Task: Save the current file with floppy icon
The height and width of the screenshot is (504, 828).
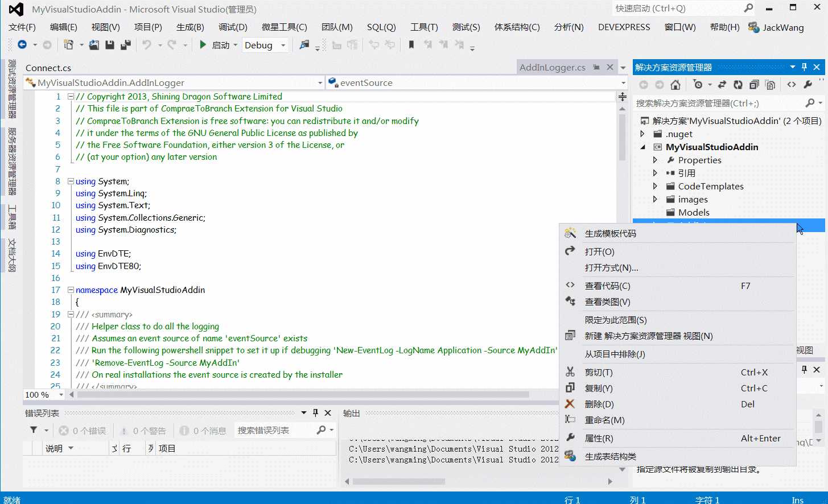Action: [x=110, y=44]
